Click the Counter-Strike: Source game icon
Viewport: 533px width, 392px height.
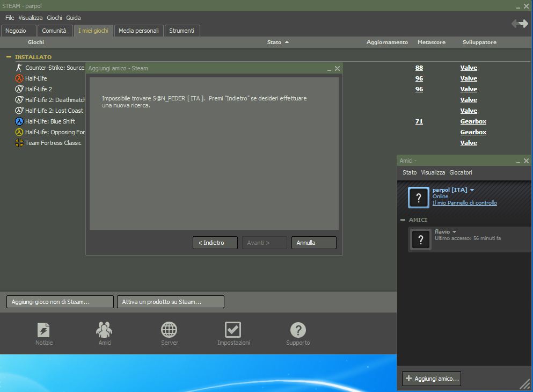tap(19, 68)
